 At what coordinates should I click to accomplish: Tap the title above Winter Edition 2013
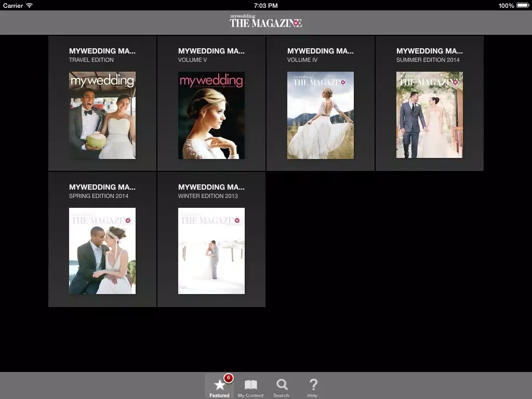tap(211, 187)
